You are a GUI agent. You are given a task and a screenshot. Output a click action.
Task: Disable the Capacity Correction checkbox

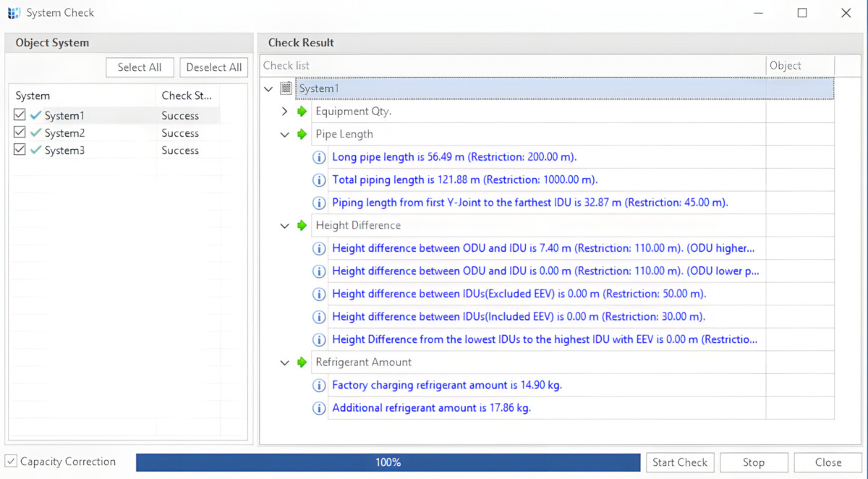[11, 462]
